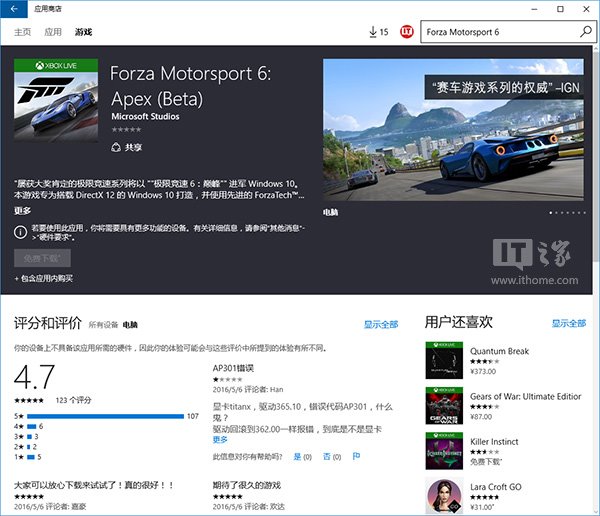Viewport: 600px width, 516px height.
Task: Select the first screenshot pager dot
Action: pos(551,213)
